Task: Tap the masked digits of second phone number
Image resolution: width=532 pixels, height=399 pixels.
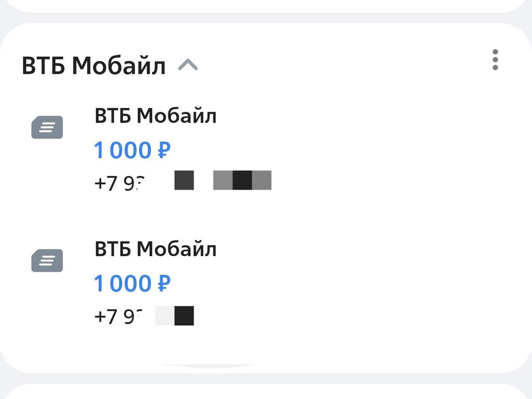Action: pos(174,316)
